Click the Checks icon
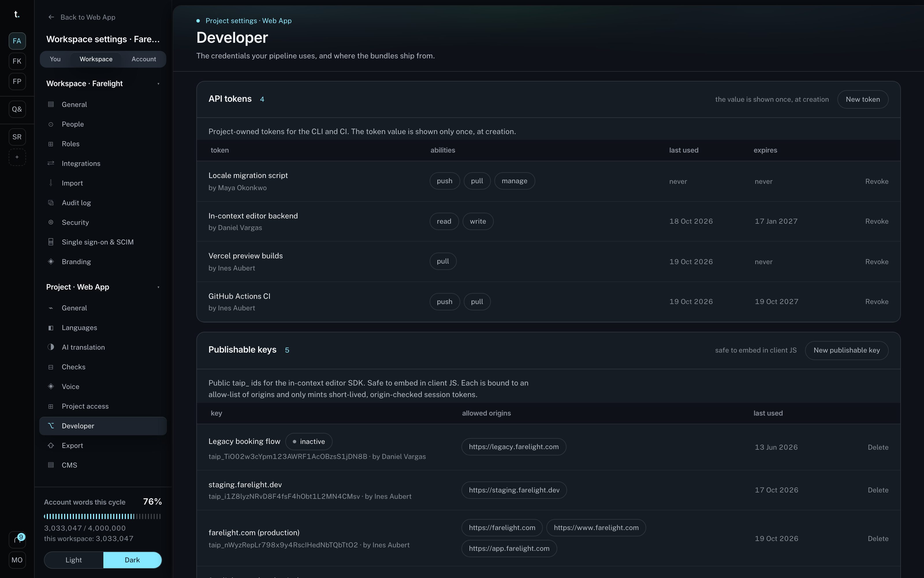The height and width of the screenshot is (578, 924). point(51,367)
